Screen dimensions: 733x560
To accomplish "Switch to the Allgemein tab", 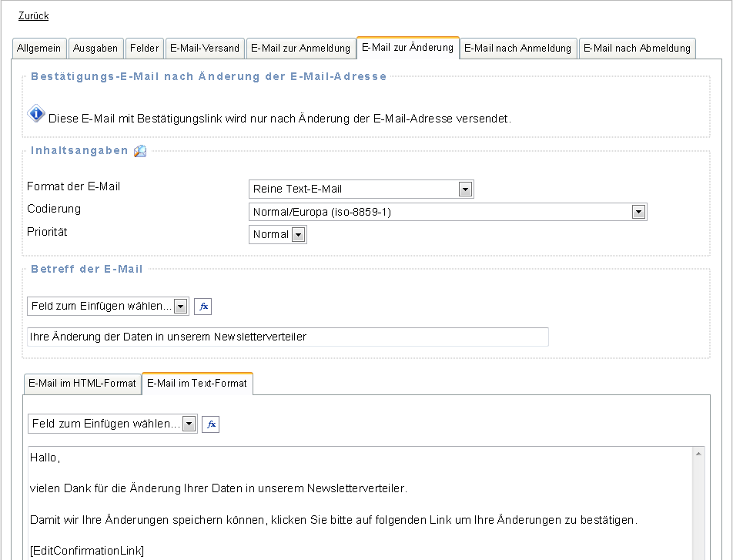I will (39, 49).
